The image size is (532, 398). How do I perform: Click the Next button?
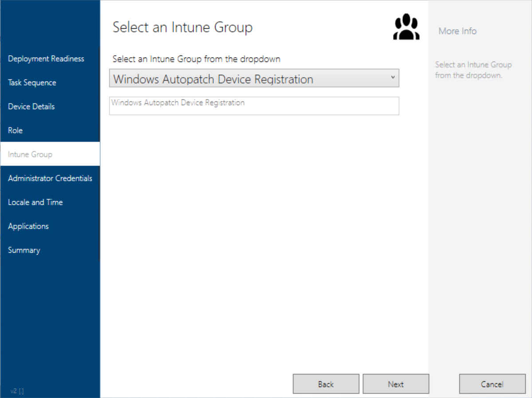(x=396, y=384)
